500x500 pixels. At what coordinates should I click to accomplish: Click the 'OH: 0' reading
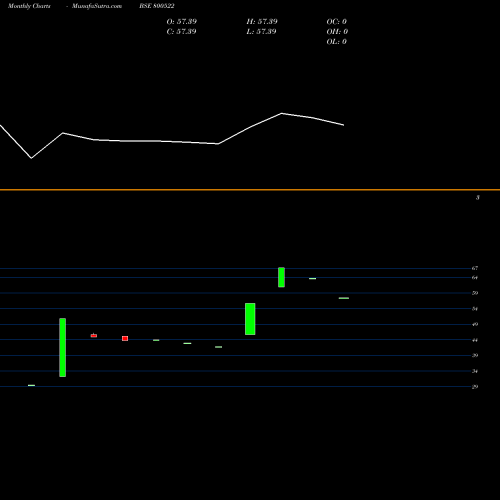tap(337, 31)
